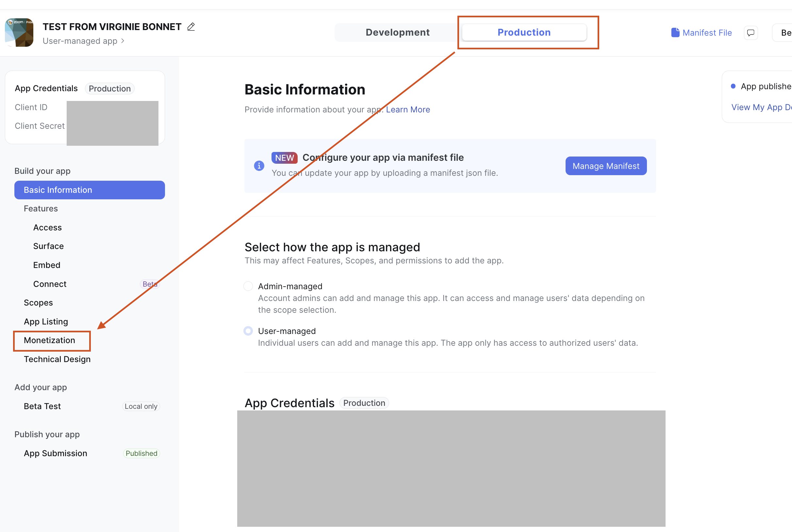792x532 pixels.
Task: Click the app logo thumbnail image
Action: (19, 33)
